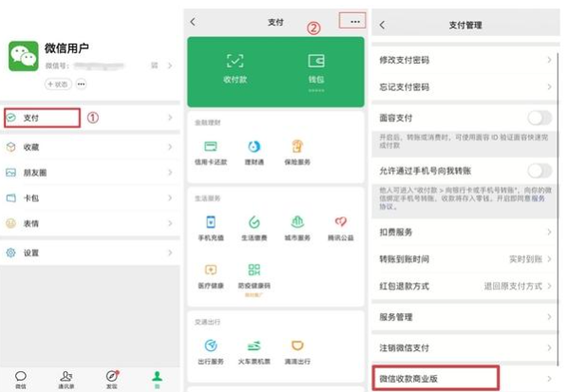568x392 pixels.
Task: Go back from 支付管理 screen
Action: click(382, 25)
